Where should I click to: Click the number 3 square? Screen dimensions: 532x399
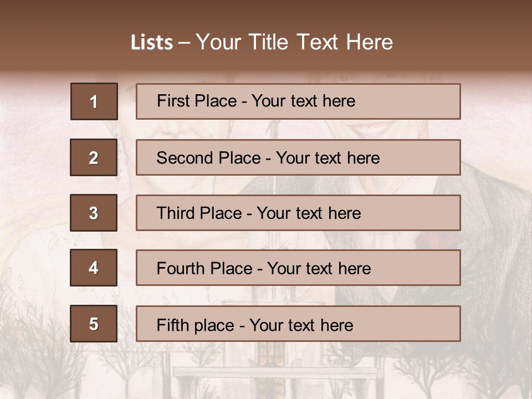pyautogui.click(x=94, y=213)
